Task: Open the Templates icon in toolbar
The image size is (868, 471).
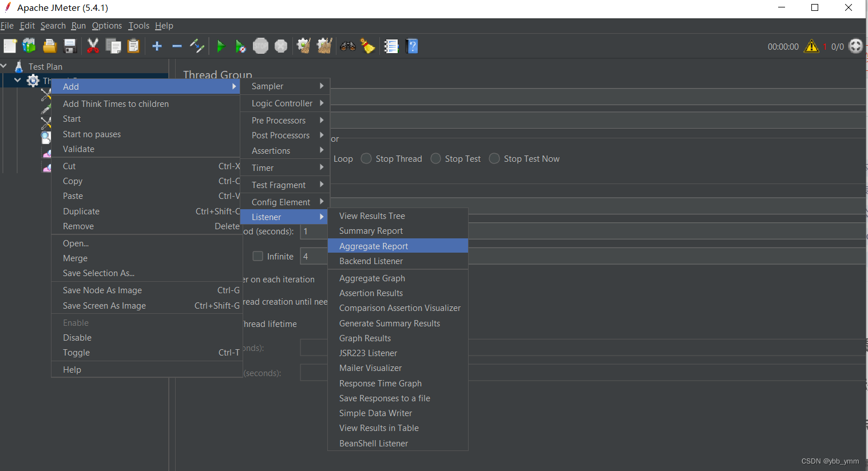Action: click(29, 46)
